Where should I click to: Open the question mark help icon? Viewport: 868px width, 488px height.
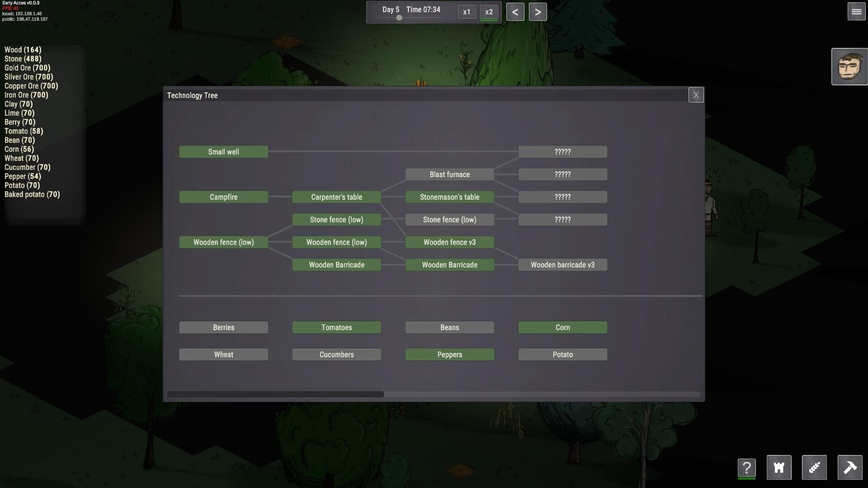tap(746, 468)
